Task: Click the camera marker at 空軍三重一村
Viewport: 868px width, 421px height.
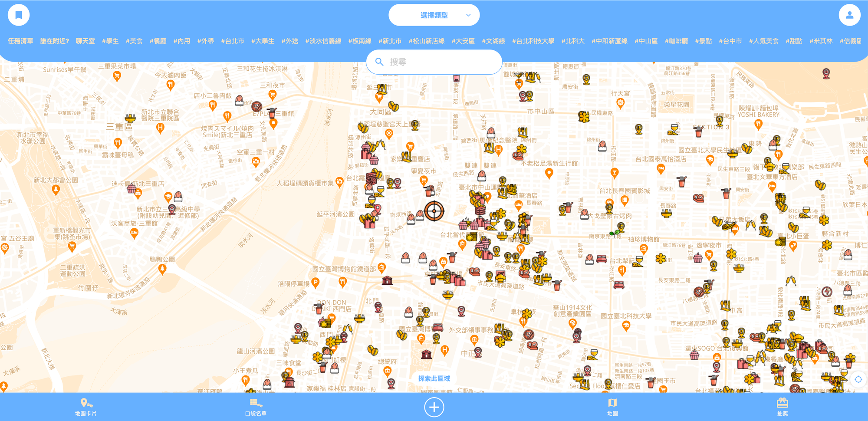Action: point(256,162)
